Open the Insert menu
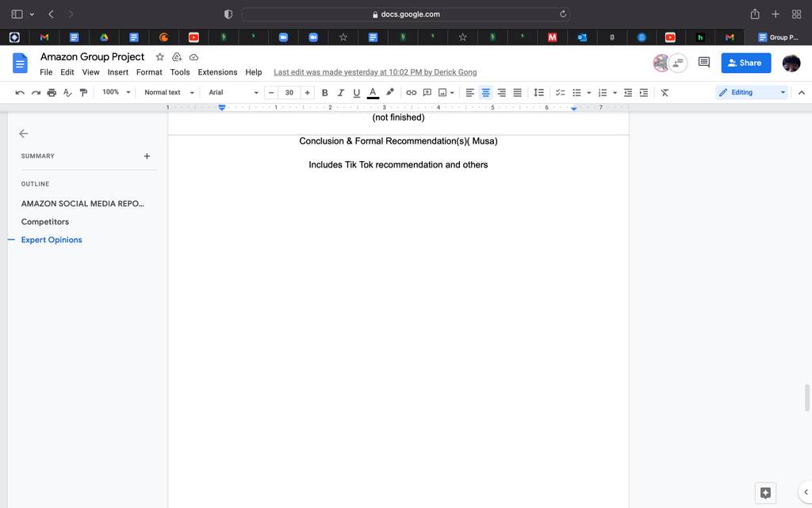The height and width of the screenshot is (508, 812). coord(117,72)
